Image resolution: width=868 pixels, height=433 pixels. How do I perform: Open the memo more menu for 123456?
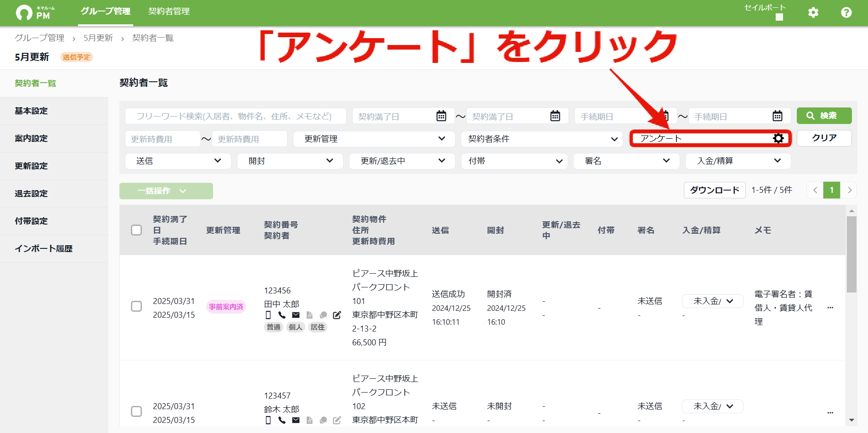click(830, 308)
